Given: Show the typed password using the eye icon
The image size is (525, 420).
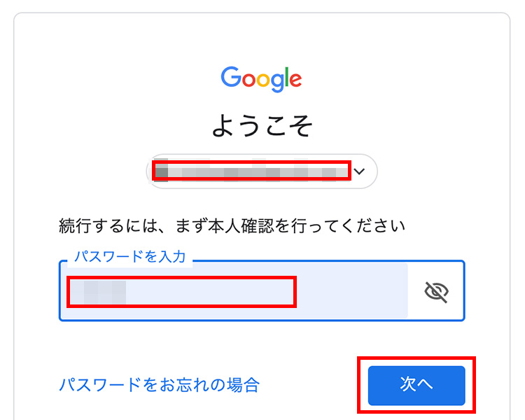Looking at the screenshot, I should [436, 292].
